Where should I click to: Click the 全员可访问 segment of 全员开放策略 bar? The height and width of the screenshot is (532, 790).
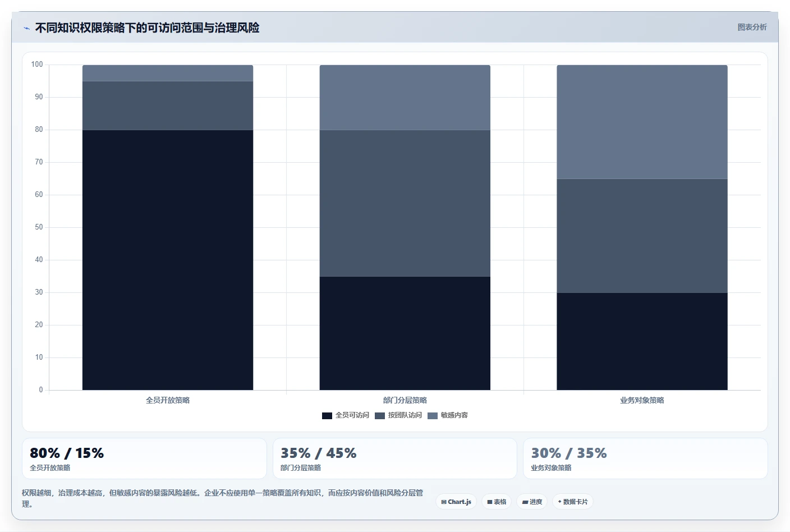point(168,260)
